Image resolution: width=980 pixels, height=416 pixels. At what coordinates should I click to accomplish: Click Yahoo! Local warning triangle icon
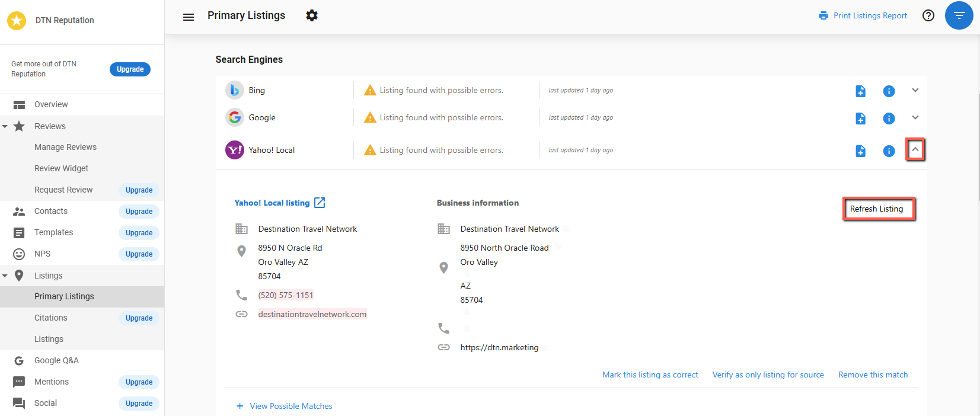370,150
